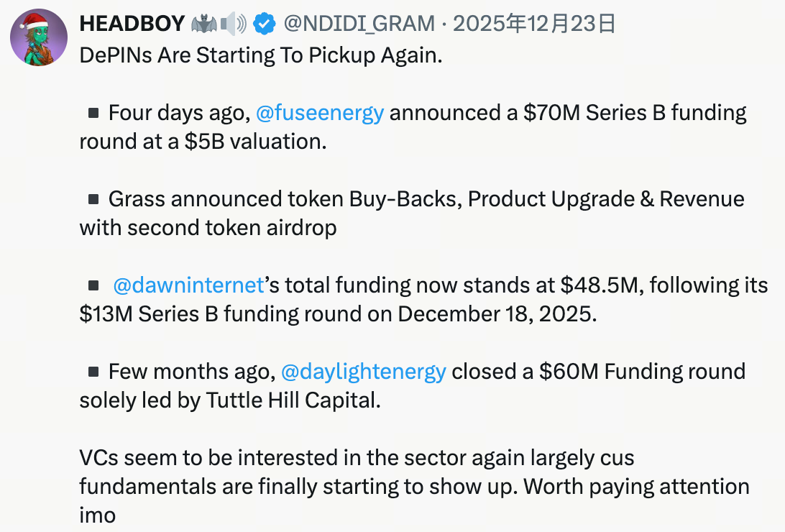This screenshot has width=785, height=532.
Task: Click the bullet square before "Few months ago"
Action: [x=93, y=372]
